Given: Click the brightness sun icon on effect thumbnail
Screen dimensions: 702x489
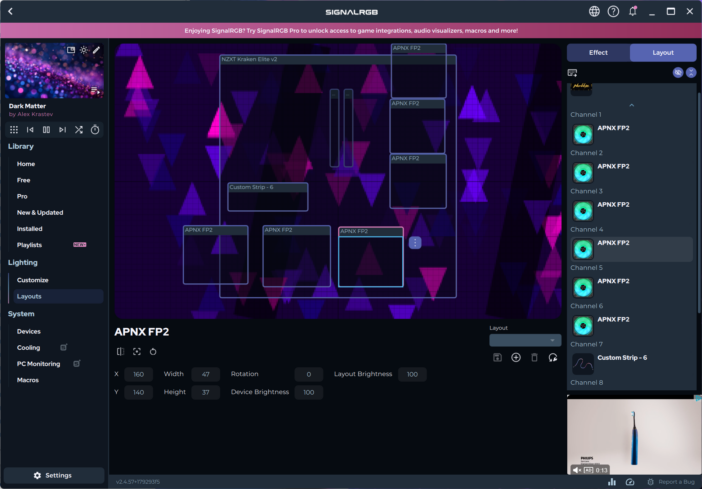Looking at the screenshot, I should tap(84, 50).
